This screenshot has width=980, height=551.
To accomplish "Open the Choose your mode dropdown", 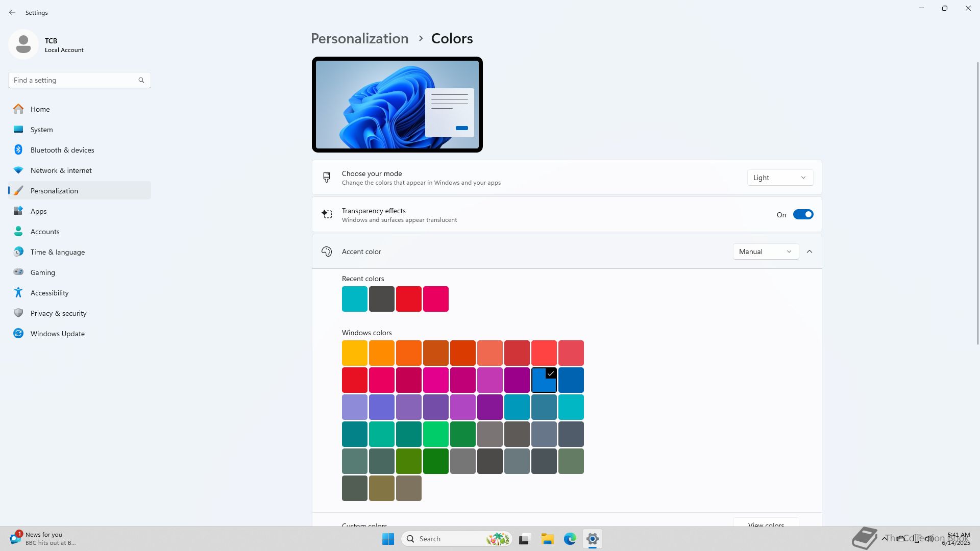I will point(779,178).
